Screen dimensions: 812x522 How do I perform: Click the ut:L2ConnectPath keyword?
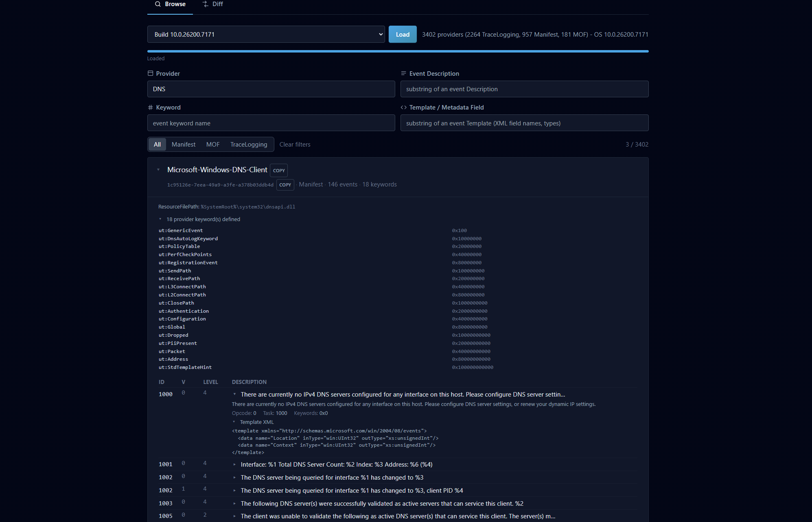click(182, 295)
